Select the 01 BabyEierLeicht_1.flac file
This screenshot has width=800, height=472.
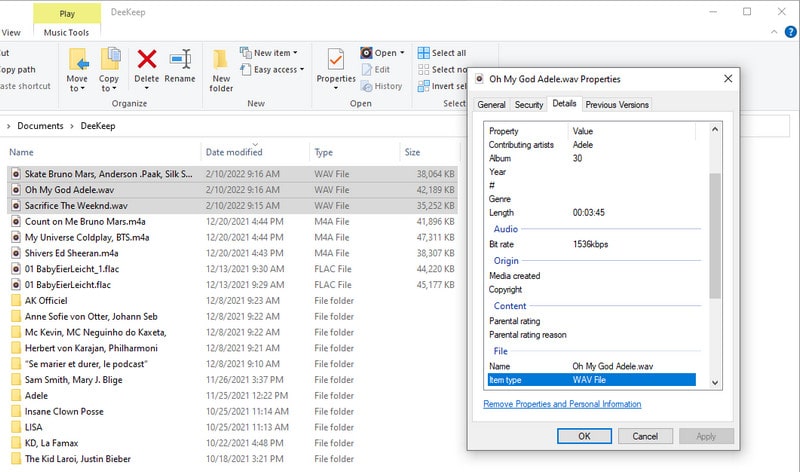[232, 269]
